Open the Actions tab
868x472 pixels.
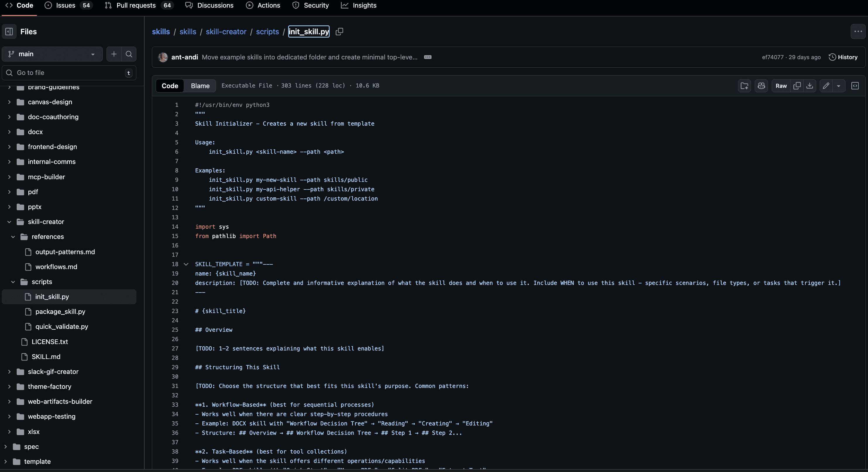pos(268,5)
